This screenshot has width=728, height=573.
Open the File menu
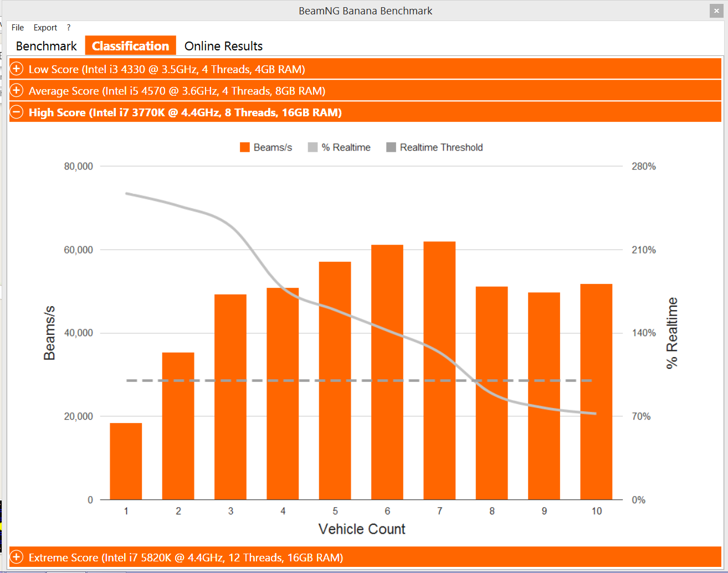tap(18, 28)
